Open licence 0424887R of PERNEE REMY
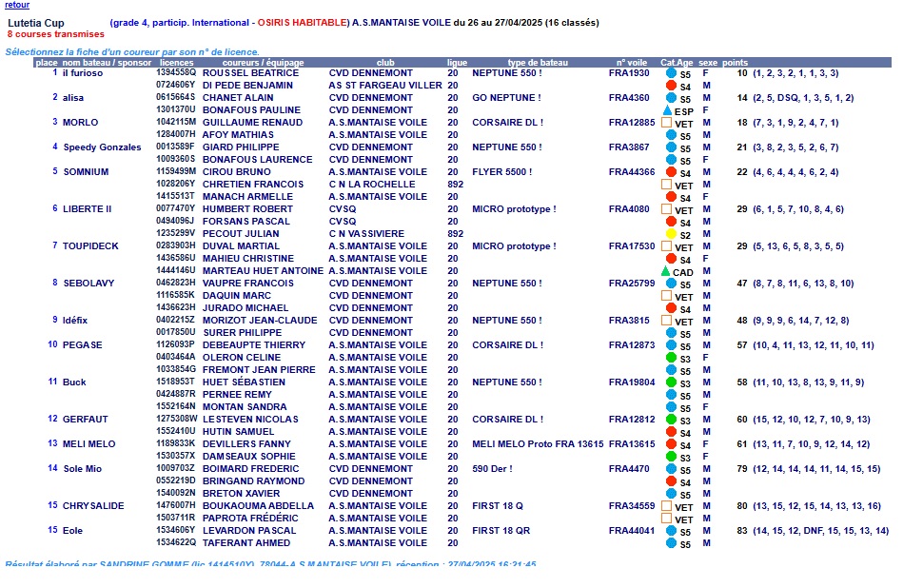The image size is (923, 588). pos(176,394)
